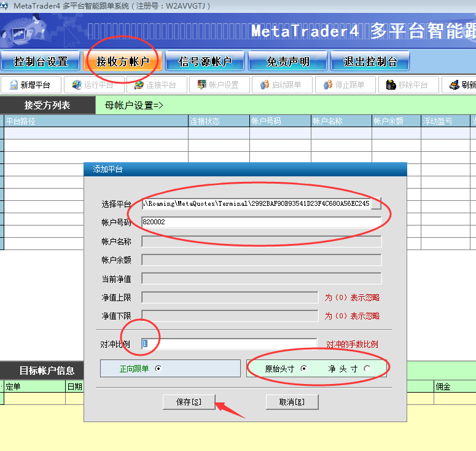Select the 正向跟单 radio button
This screenshot has height=451, width=476.
[x=158, y=369]
